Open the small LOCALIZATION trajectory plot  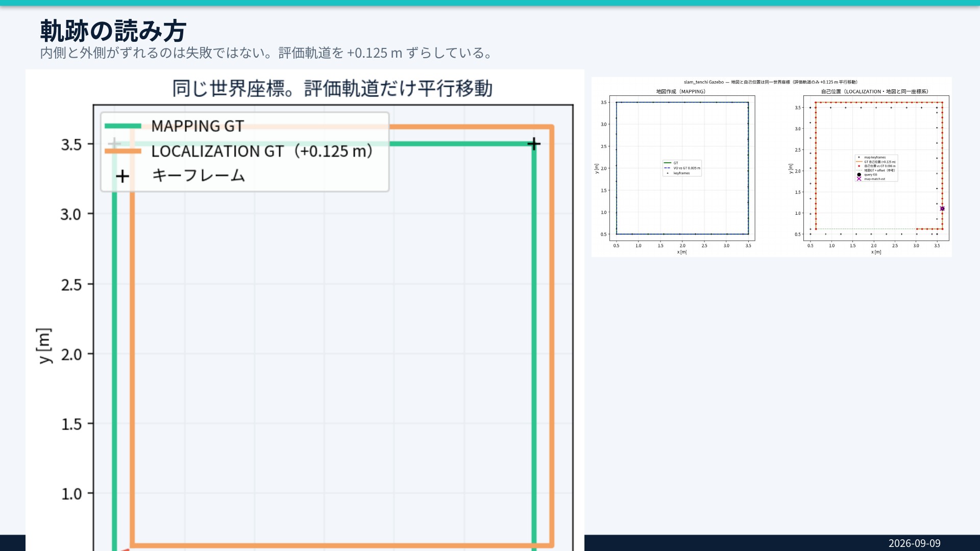pyautogui.click(x=876, y=168)
